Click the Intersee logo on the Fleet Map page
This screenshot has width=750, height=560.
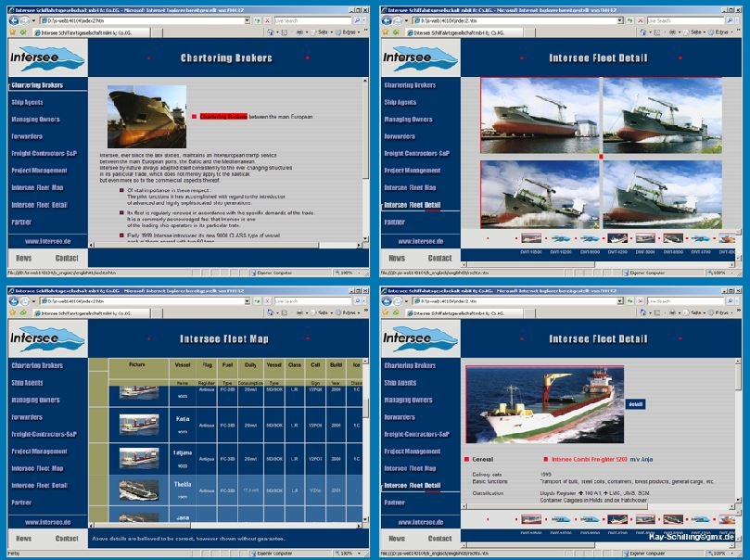tap(46, 340)
